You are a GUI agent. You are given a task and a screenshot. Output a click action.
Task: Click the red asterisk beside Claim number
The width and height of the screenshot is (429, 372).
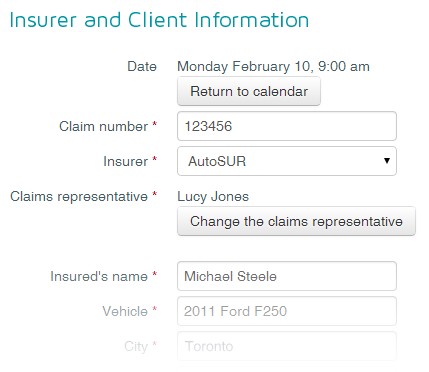(154, 124)
